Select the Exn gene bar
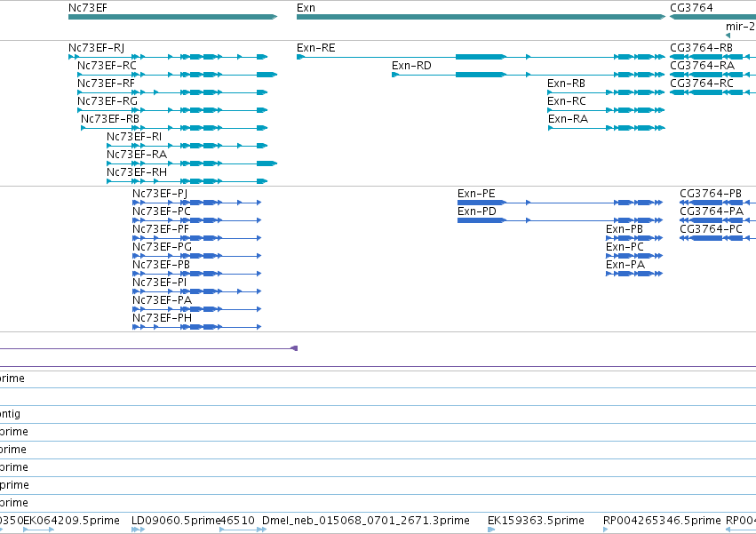Image resolution: width=756 pixels, height=534 pixels. [x=481, y=17]
